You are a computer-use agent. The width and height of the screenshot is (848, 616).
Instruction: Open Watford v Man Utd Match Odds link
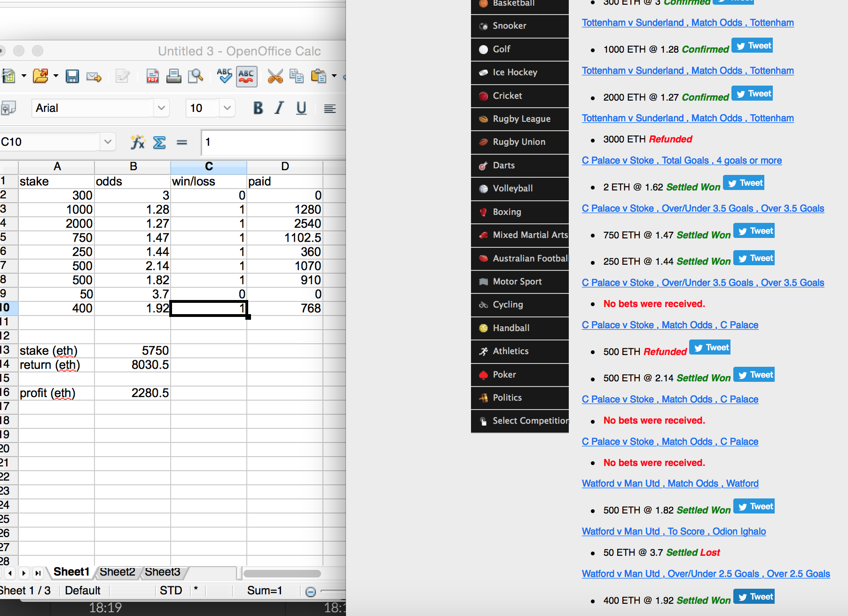[x=670, y=484]
